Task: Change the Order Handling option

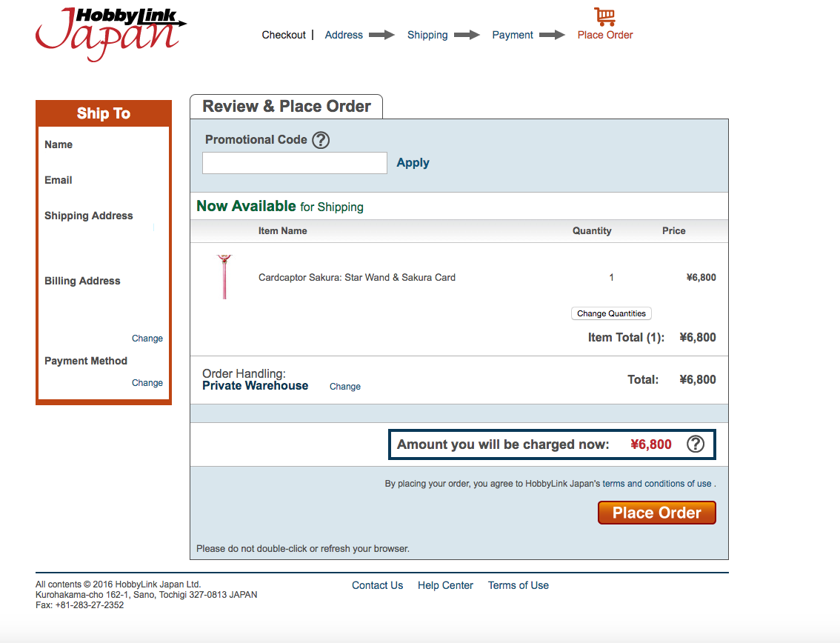Action: coord(345,387)
